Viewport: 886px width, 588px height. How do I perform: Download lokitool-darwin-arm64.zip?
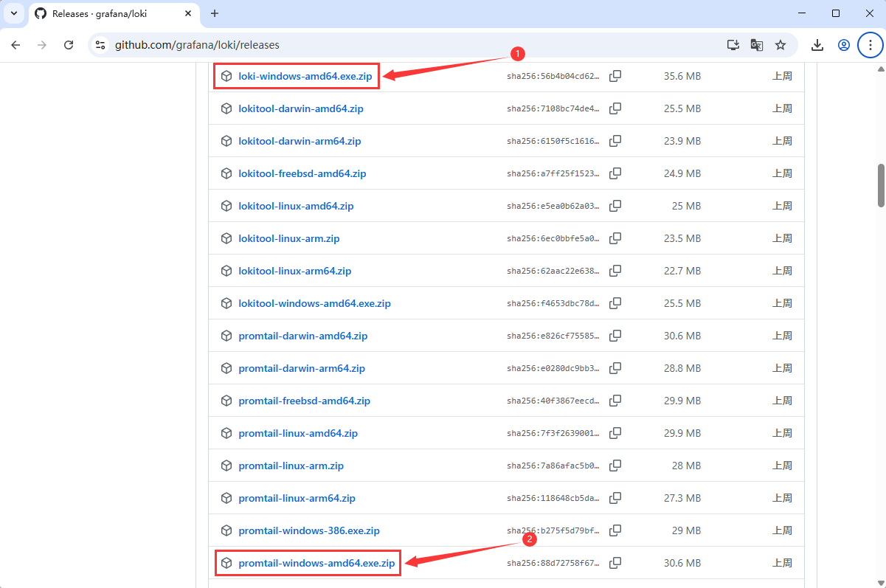coord(300,141)
